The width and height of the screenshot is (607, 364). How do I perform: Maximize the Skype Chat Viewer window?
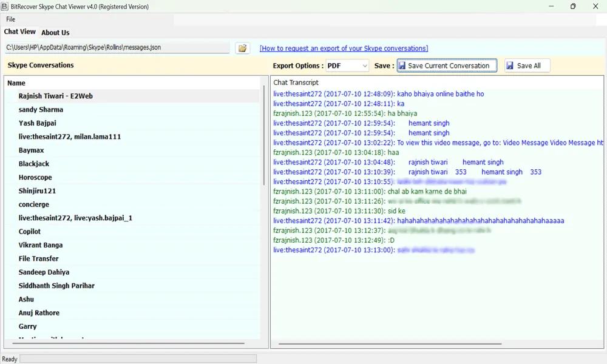coord(572,7)
